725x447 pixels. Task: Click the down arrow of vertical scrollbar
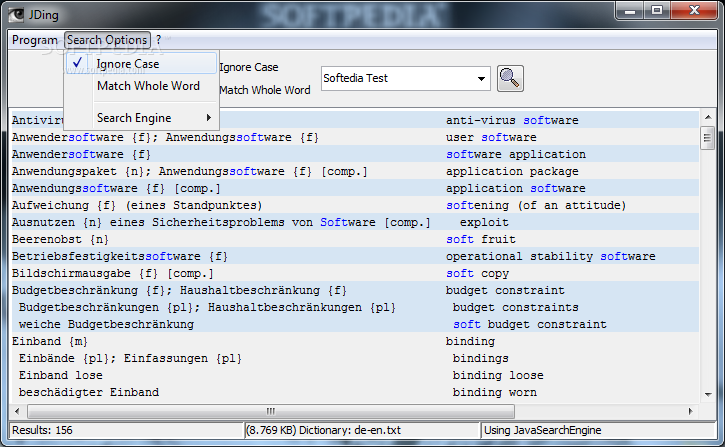(x=707, y=394)
